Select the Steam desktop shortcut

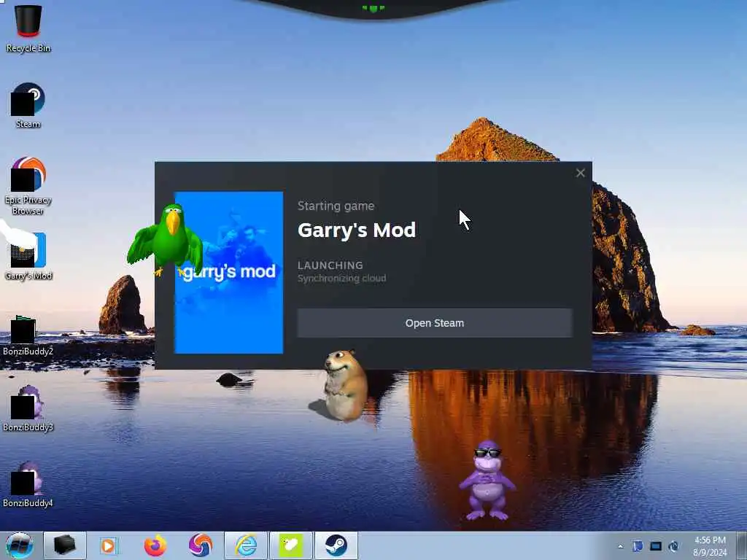[x=28, y=106]
